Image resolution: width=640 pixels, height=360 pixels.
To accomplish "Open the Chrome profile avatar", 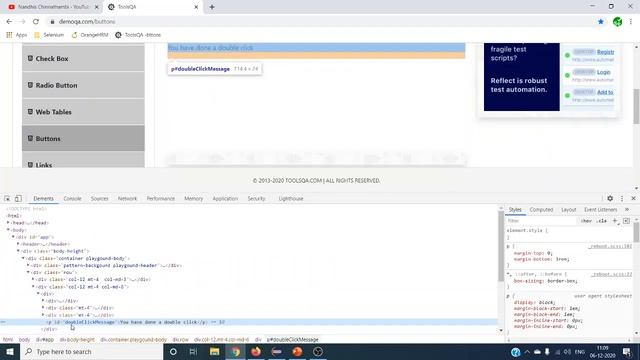I will (617, 22).
